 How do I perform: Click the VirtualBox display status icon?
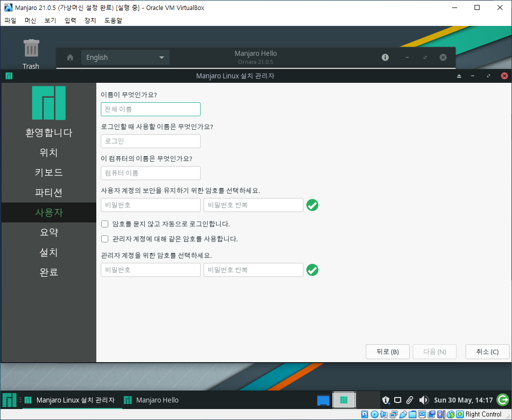[422, 415]
